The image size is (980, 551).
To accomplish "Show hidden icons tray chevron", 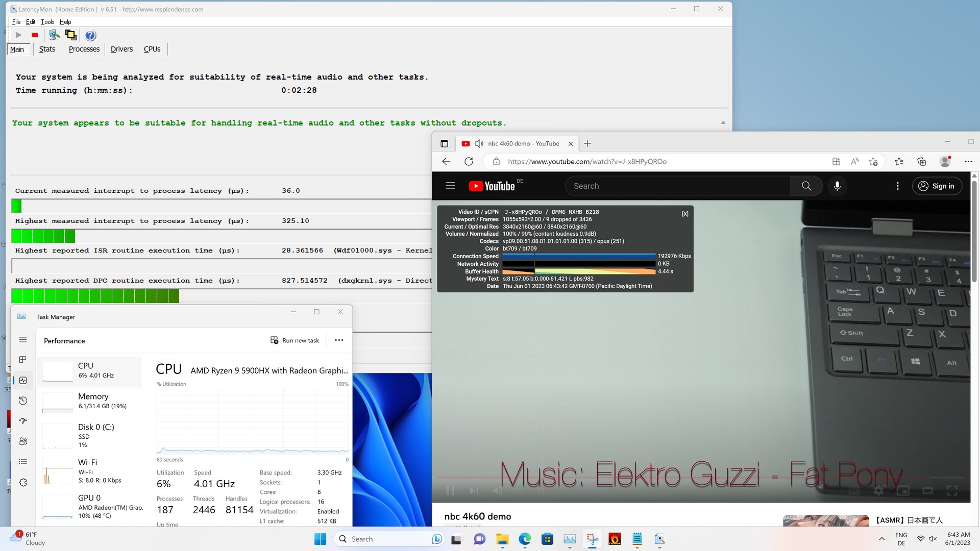I will (x=881, y=539).
